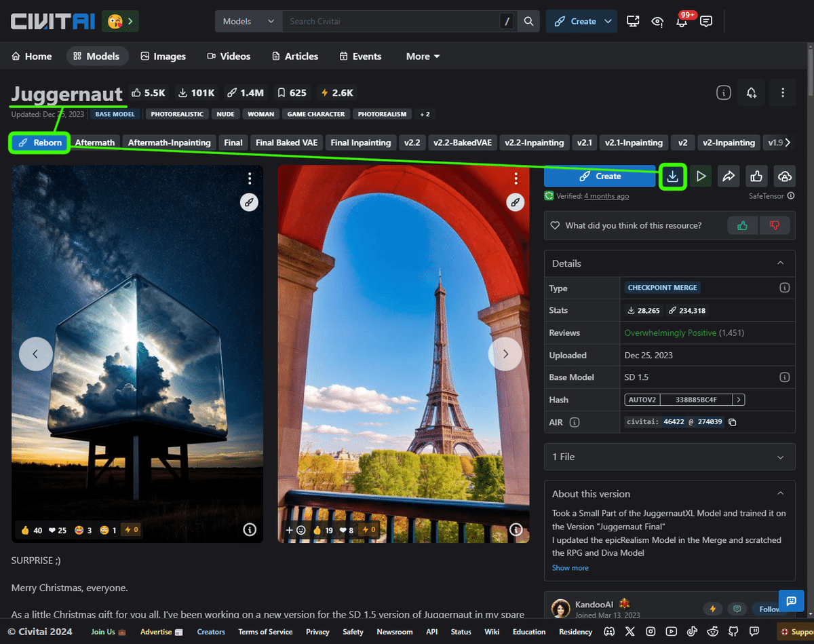Open the Reddit icon in footer
This screenshot has height=644, width=814.
[x=712, y=632]
